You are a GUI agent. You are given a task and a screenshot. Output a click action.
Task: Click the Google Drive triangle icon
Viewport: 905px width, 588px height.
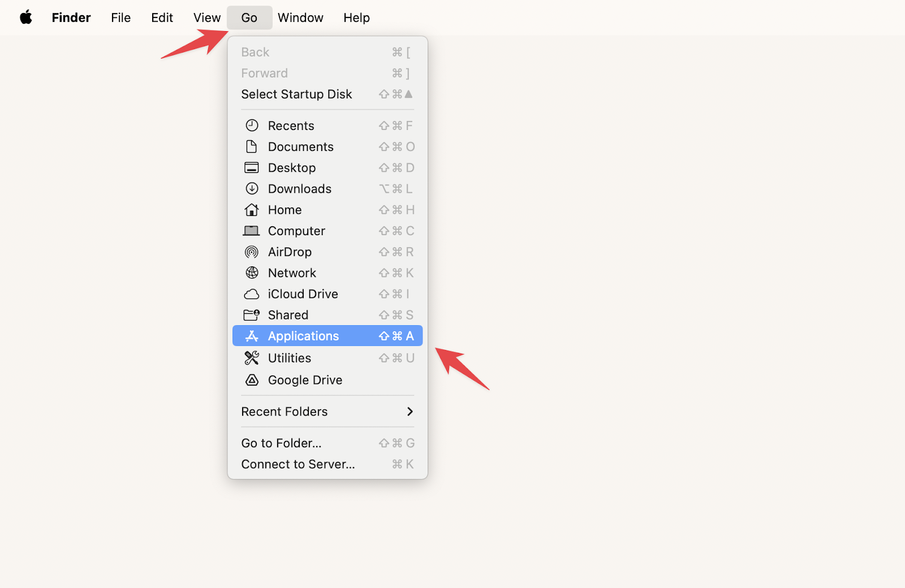pos(252,380)
